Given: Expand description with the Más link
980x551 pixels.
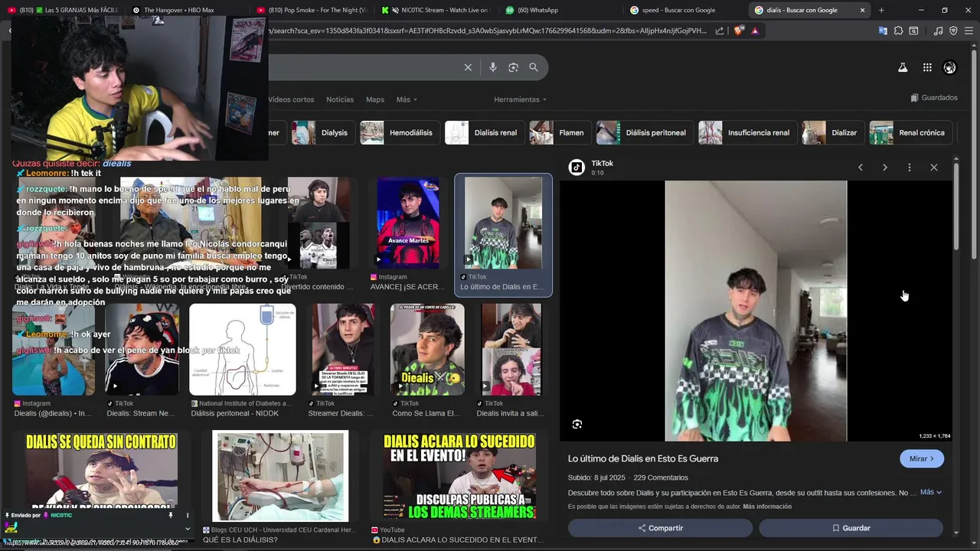Looking at the screenshot, I should 931,492.
